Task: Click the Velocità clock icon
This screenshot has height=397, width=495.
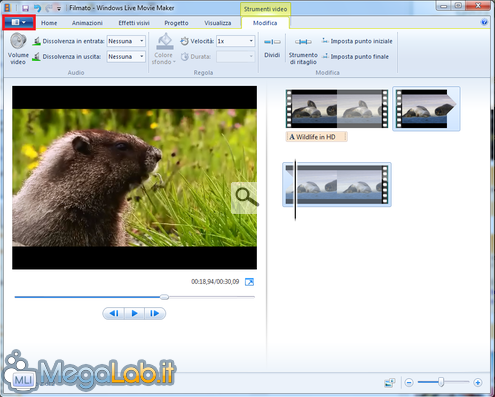Action: click(x=184, y=41)
